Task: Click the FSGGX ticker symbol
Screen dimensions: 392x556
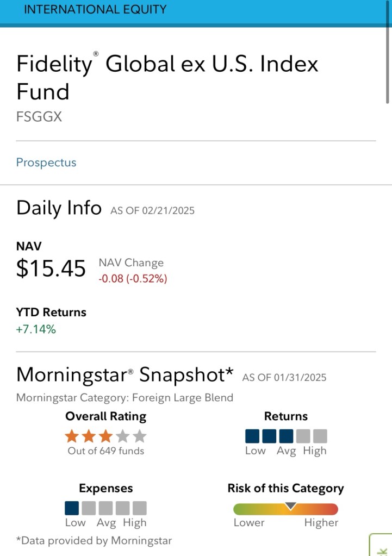Action: coord(39,116)
